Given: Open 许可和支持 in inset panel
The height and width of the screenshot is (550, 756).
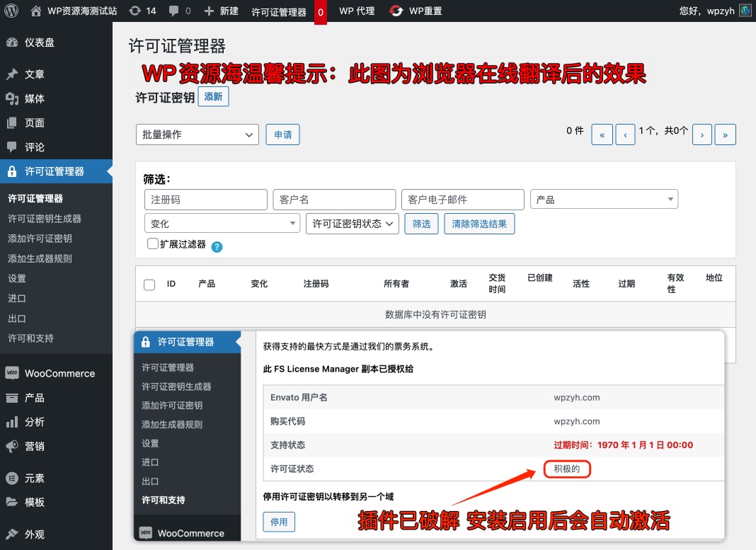Looking at the screenshot, I should 164,500.
